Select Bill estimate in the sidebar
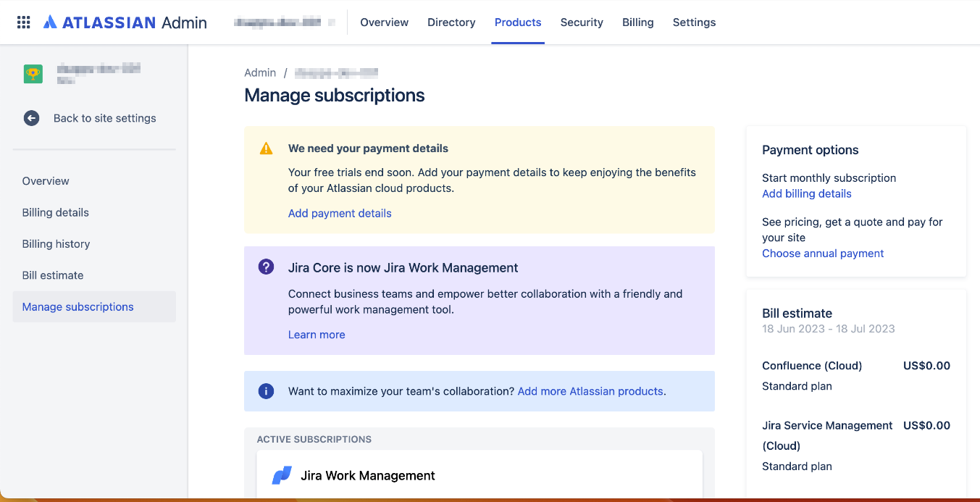980x502 pixels. pyautogui.click(x=53, y=275)
